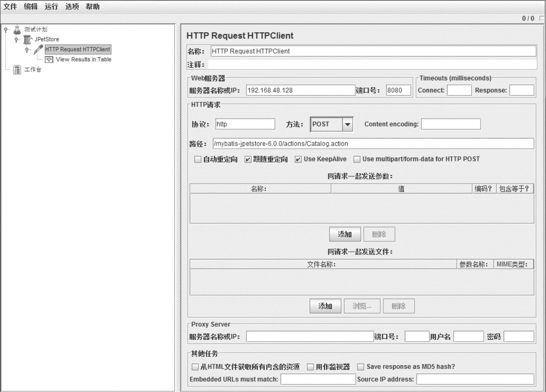Uncheck the 跟随重定向 checkbox
This screenshot has height=392, width=546.
[x=248, y=159]
